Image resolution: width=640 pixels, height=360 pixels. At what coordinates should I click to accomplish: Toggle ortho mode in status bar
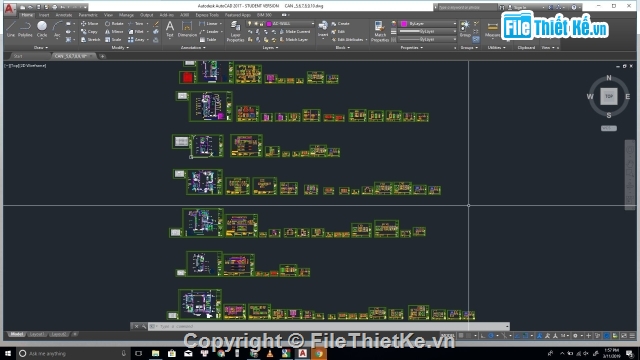click(x=482, y=336)
